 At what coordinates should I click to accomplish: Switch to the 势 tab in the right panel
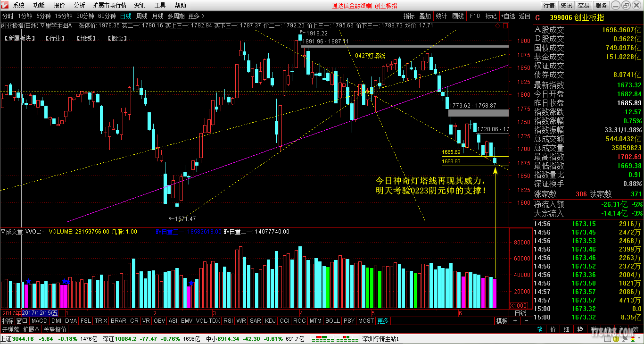click(580, 329)
